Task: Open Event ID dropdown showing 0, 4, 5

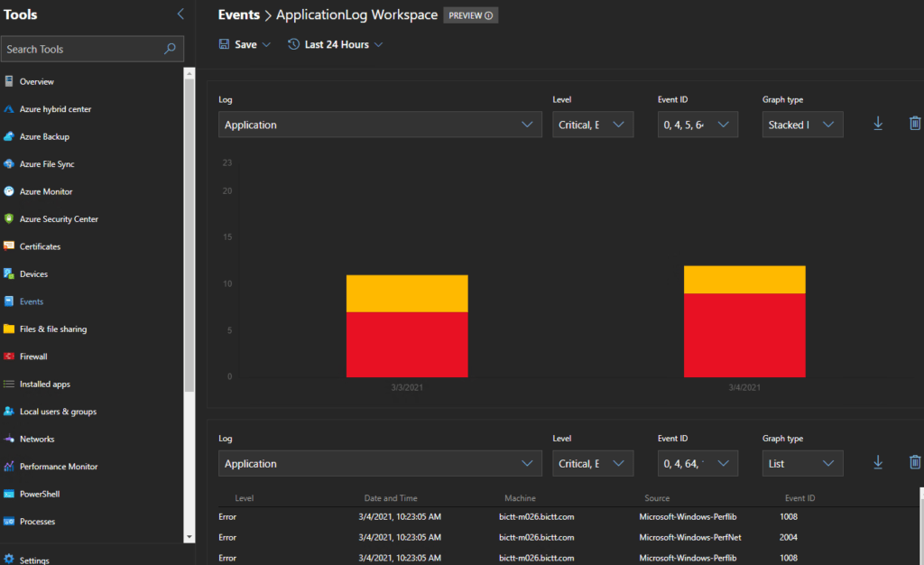Action: (698, 125)
